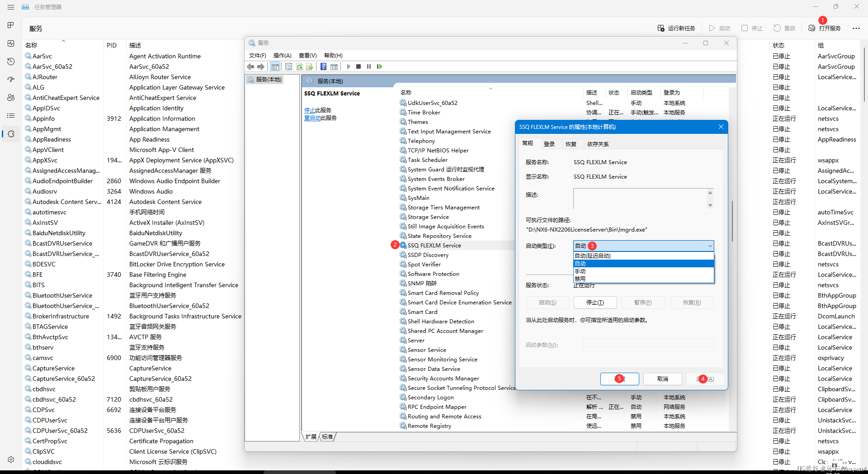
Task: Click description box scroll-up arrow
Action: pyautogui.click(x=710, y=192)
